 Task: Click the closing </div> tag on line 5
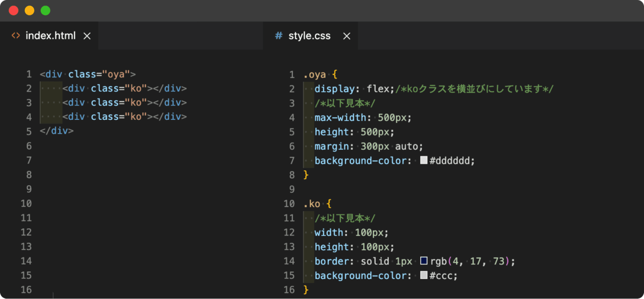(x=56, y=131)
